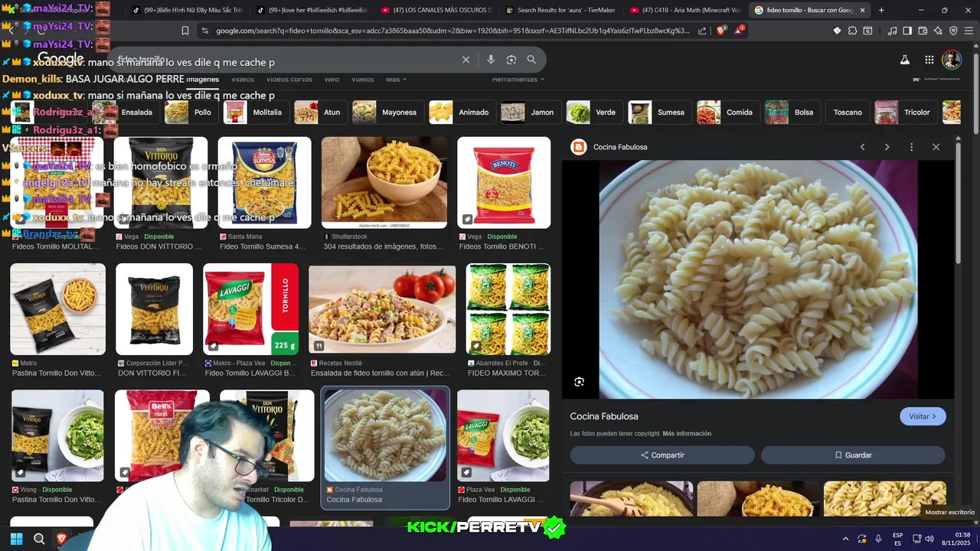Open the network status icon in tray
Image resolution: width=980 pixels, height=551 pixels.
tap(916, 539)
